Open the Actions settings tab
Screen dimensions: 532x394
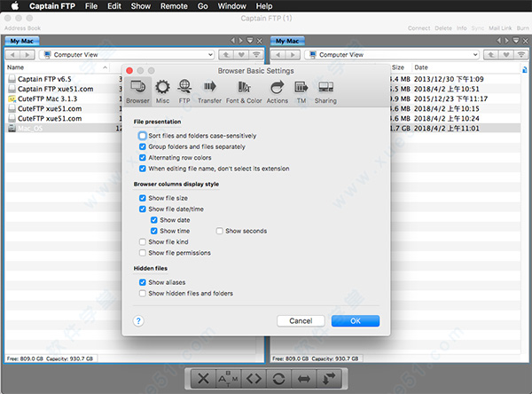(278, 91)
